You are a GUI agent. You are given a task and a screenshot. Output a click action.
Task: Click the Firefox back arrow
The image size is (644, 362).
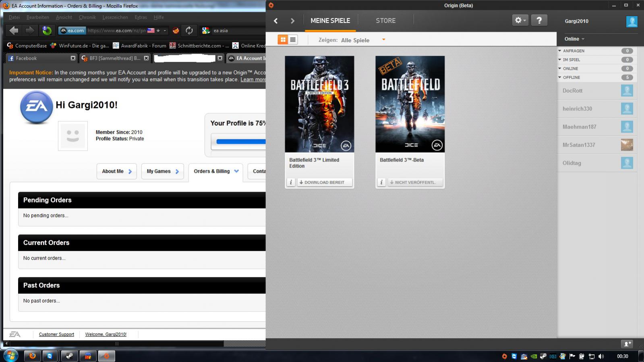pyautogui.click(x=14, y=30)
